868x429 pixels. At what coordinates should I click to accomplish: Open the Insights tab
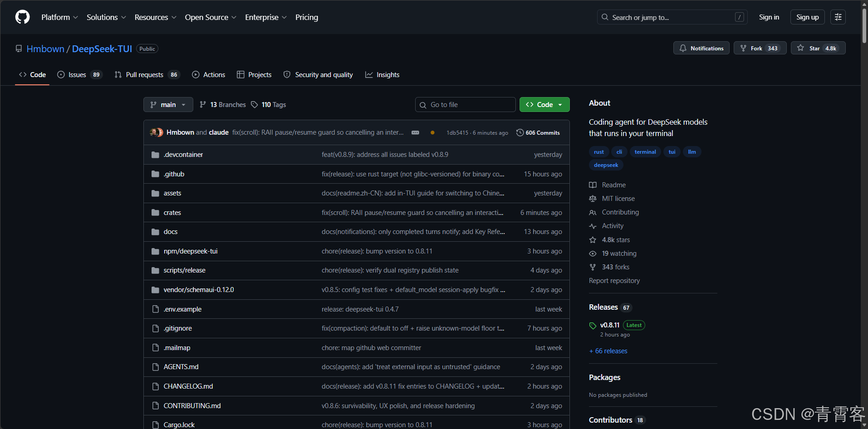(383, 75)
